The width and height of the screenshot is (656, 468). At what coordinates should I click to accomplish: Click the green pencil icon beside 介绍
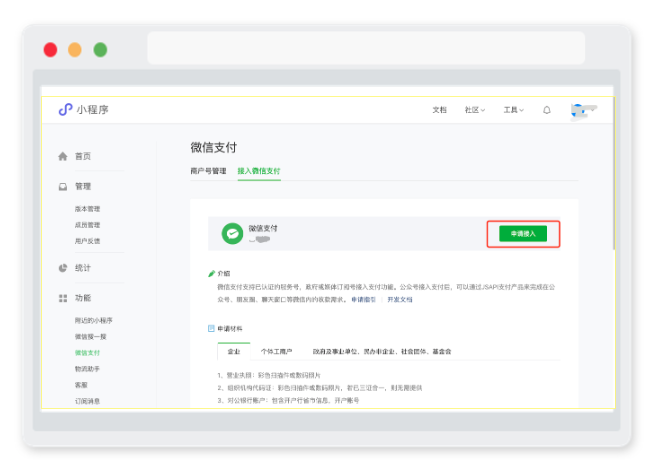tap(211, 274)
